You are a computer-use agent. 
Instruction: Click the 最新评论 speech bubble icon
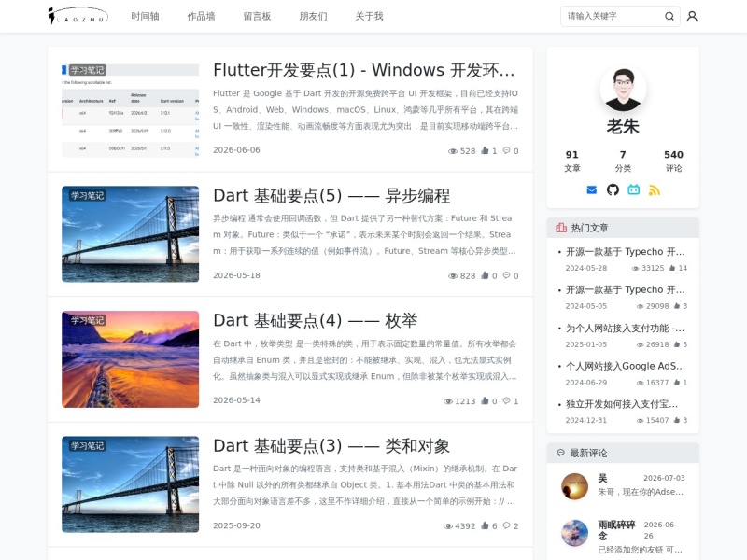pyautogui.click(x=561, y=453)
